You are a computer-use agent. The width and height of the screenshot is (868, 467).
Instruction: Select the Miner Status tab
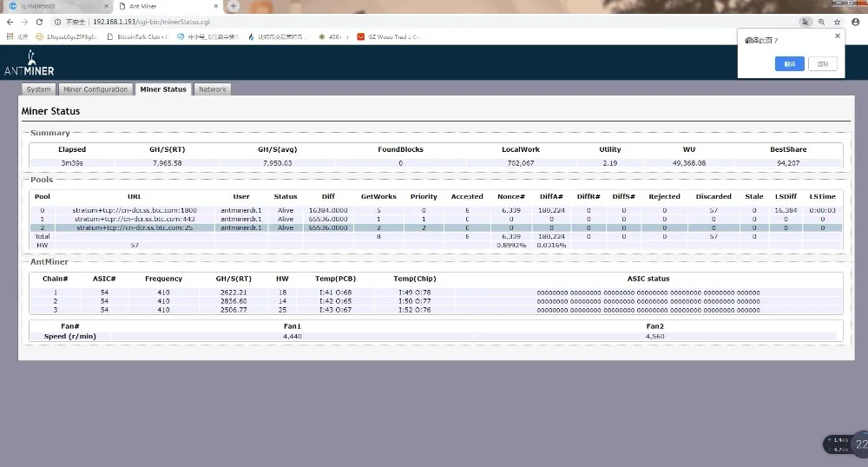tap(163, 89)
